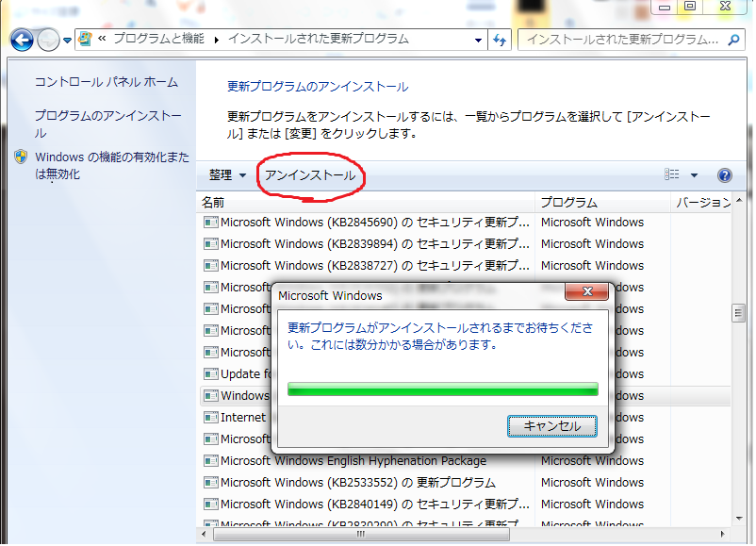The width and height of the screenshot is (756, 546).
Task: Click the green uninstall progress bar
Action: tap(443, 389)
